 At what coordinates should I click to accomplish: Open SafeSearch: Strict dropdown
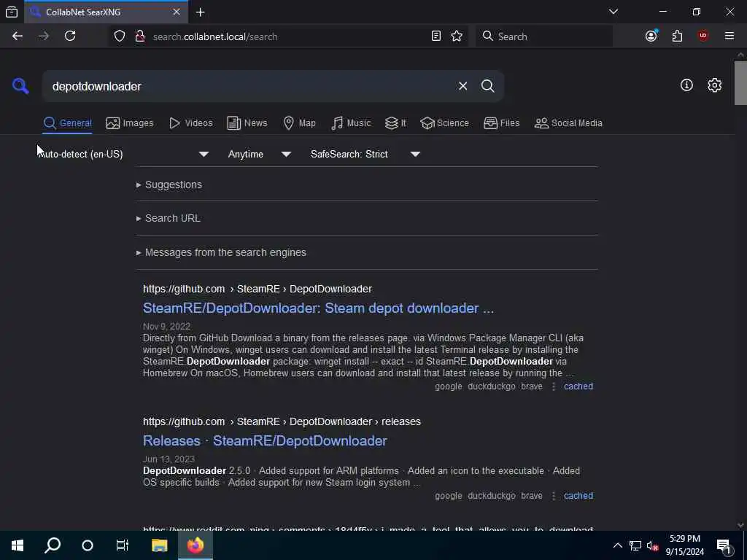[x=365, y=154]
